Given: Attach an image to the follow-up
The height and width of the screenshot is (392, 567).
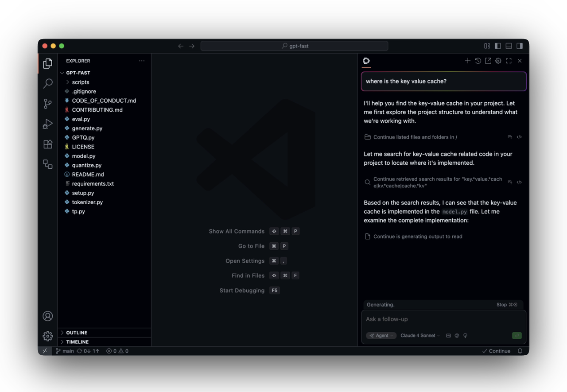Looking at the screenshot, I should [448, 336].
